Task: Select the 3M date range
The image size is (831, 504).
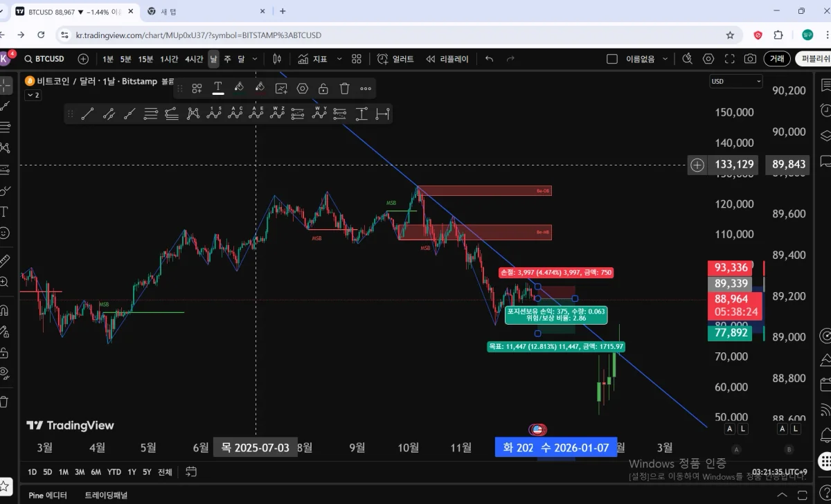Action: (x=80, y=472)
